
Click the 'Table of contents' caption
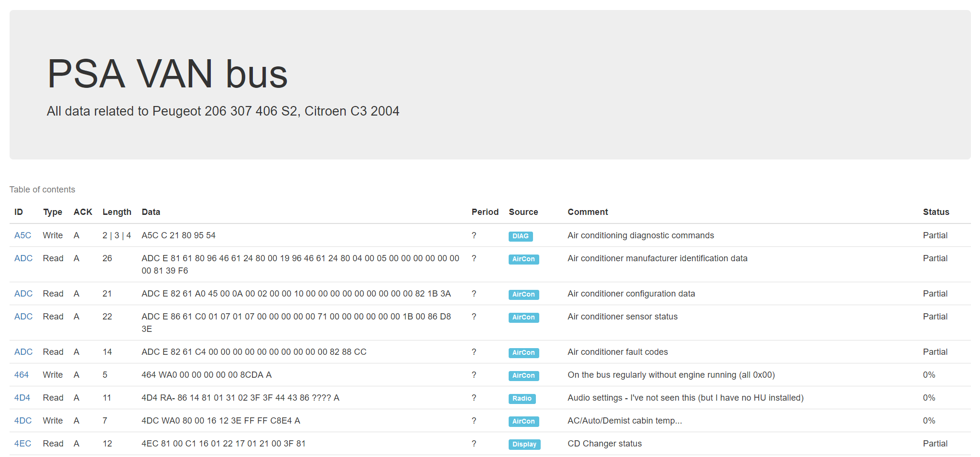point(43,190)
